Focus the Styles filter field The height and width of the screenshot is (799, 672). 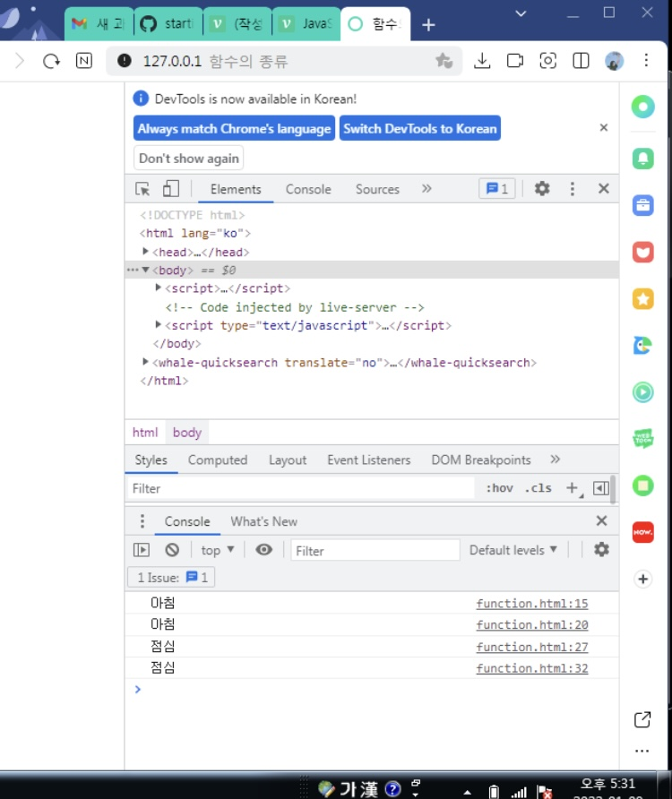(x=301, y=489)
